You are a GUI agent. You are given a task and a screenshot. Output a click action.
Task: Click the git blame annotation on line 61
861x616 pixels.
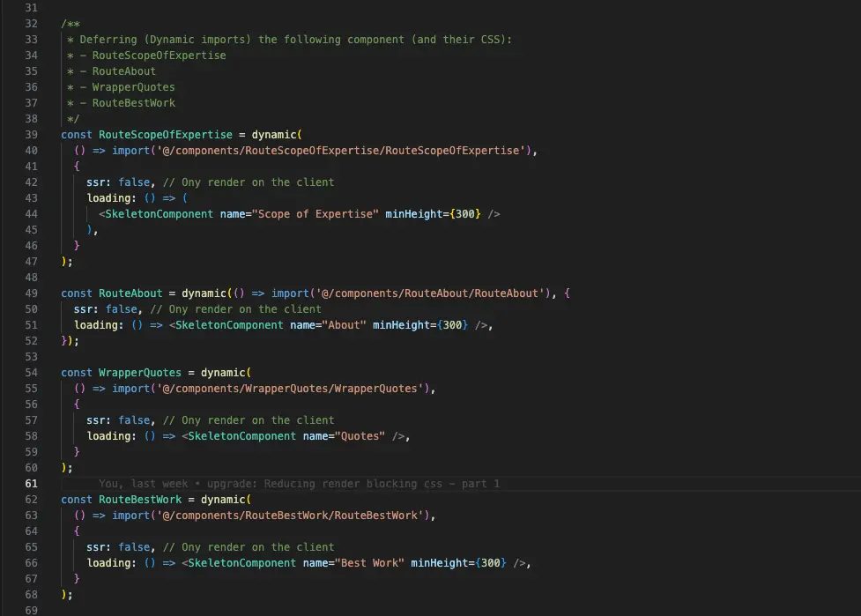pyautogui.click(x=300, y=484)
